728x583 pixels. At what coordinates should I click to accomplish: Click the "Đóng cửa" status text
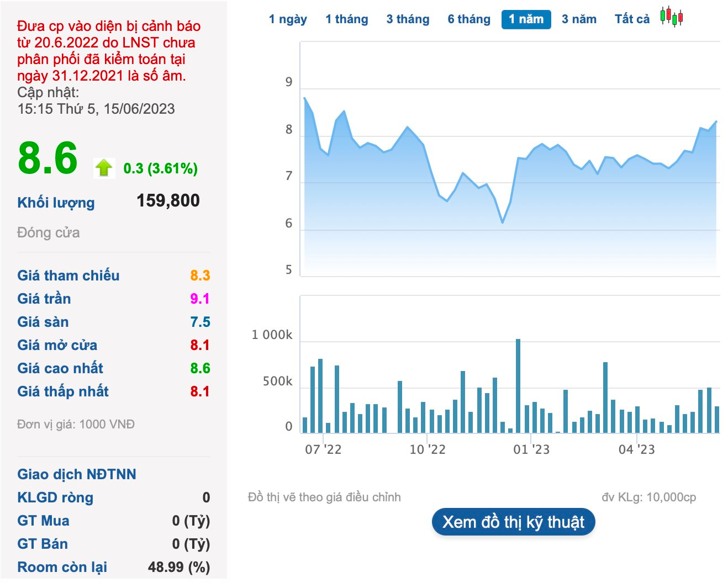click(48, 232)
